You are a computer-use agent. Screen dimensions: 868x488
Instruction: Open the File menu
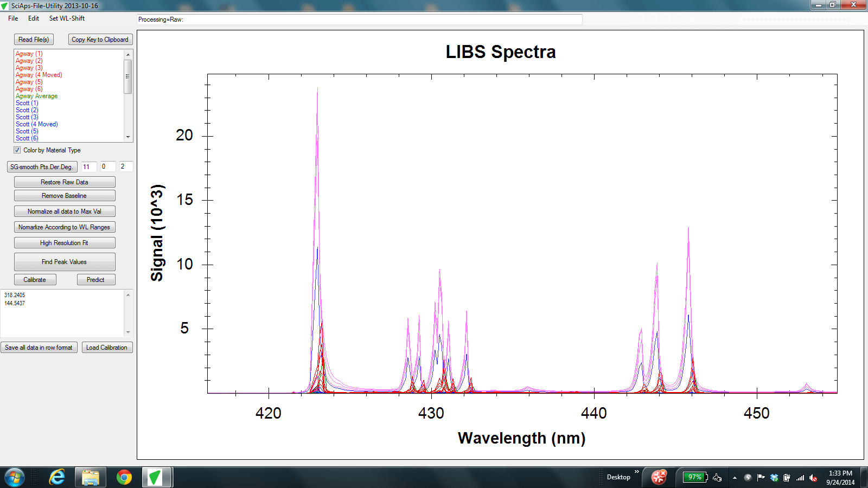13,18
